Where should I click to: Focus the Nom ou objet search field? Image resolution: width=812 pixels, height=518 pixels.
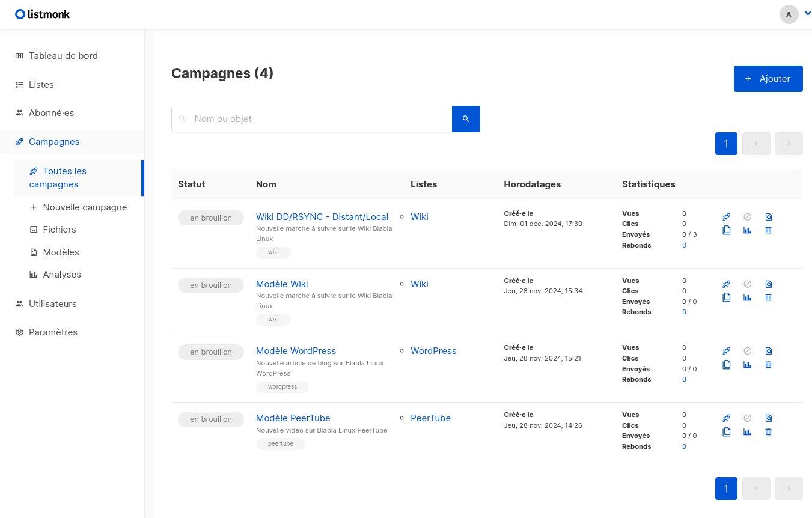311,119
